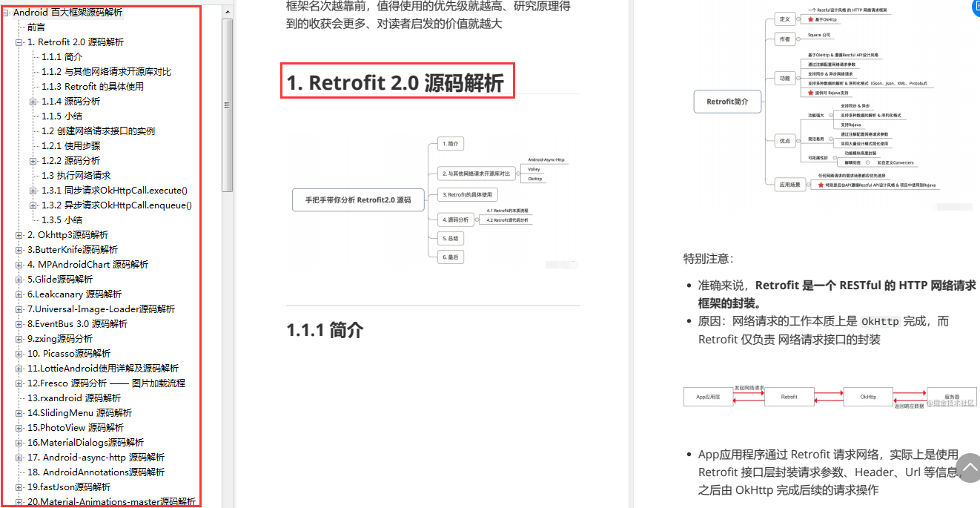Open the 前言 bookmark

[x=36, y=27]
